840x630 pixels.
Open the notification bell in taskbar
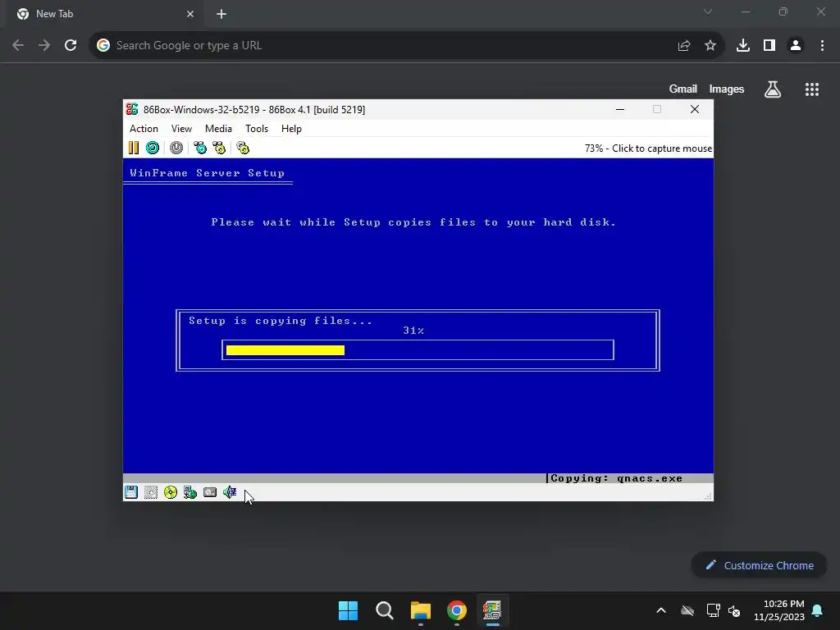818,610
